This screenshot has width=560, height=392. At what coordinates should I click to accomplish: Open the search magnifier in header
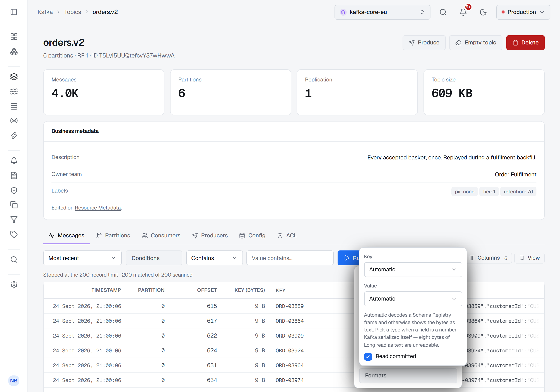443,12
